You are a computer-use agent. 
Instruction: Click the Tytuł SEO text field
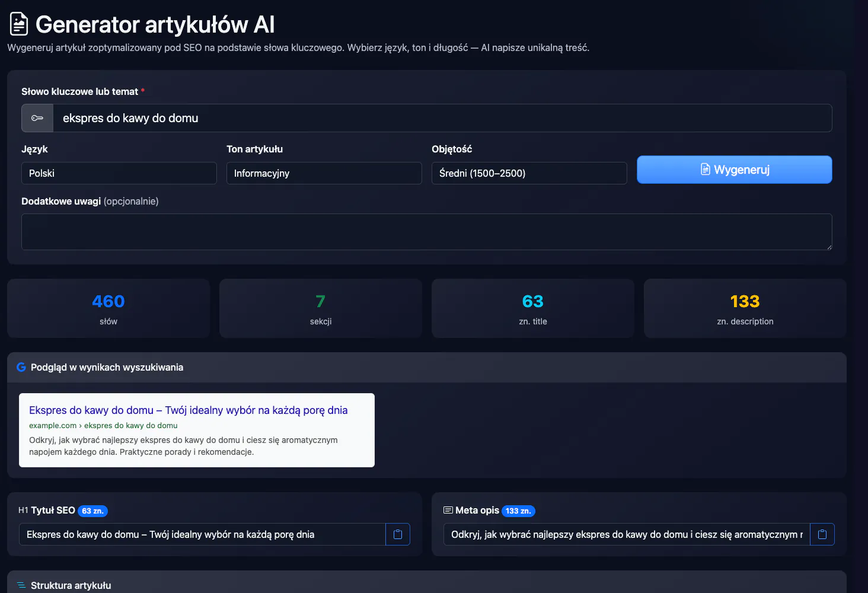point(203,534)
